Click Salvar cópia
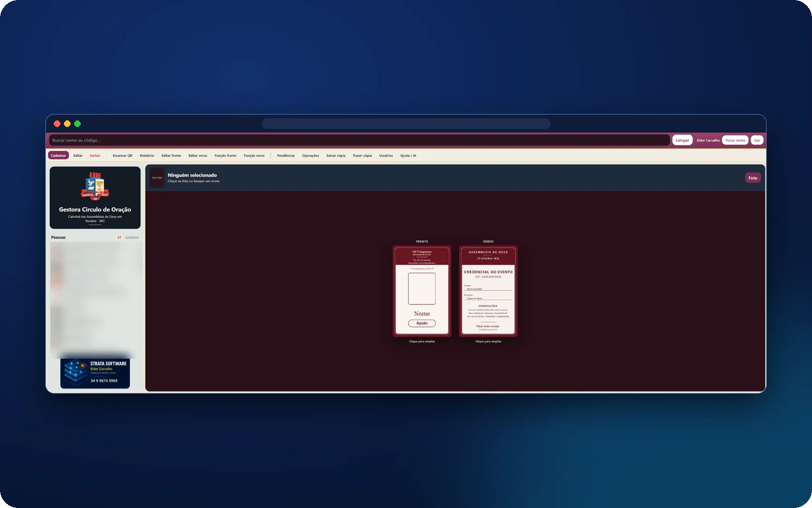Image resolution: width=812 pixels, height=508 pixels. (335, 155)
